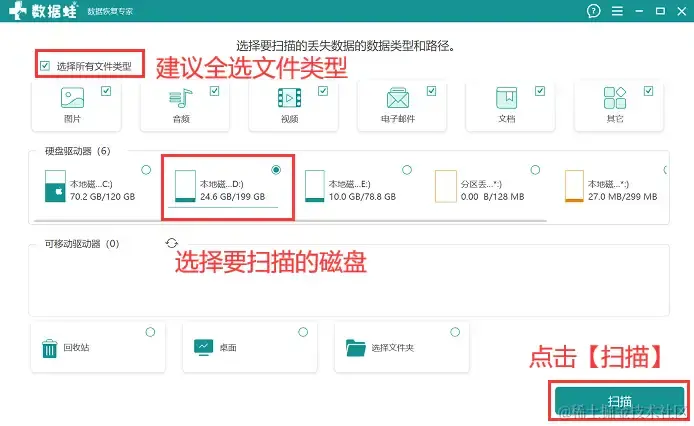The height and width of the screenshot is (426, 694).
Task: Click the desktop monitor icon
Action: pyautogui.click(x=204, y=348)
